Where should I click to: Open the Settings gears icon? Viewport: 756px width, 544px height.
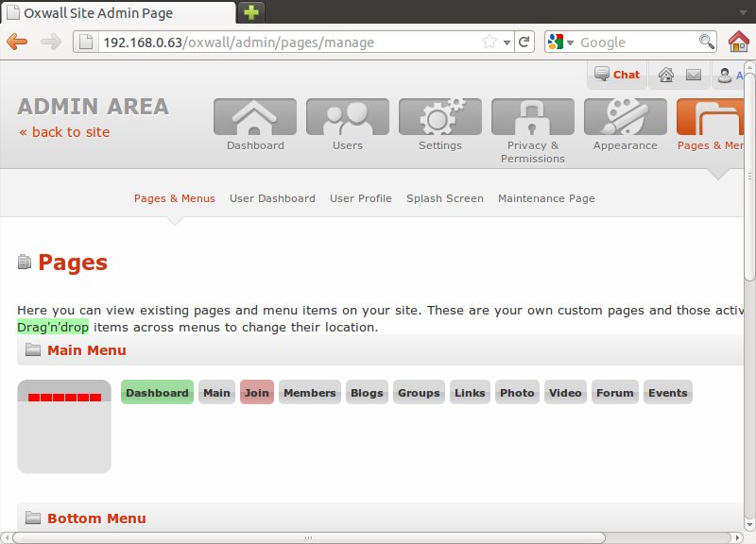[440, 116]
